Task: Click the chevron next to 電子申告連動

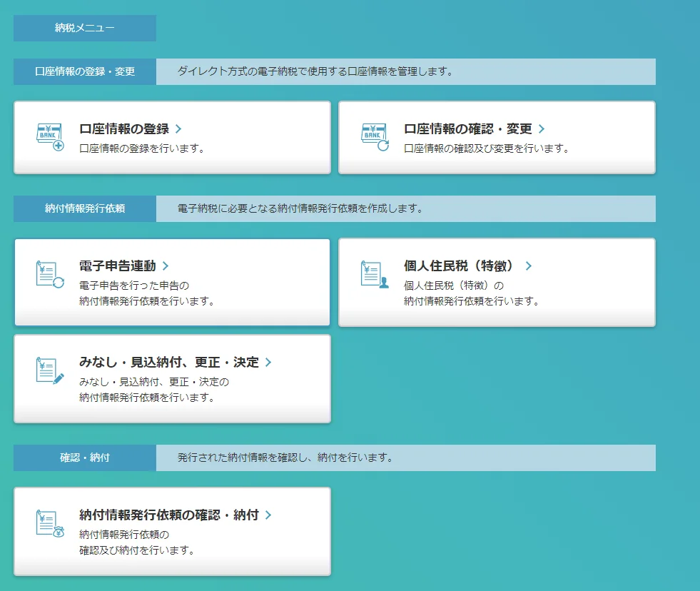Action: coord(166,266)
